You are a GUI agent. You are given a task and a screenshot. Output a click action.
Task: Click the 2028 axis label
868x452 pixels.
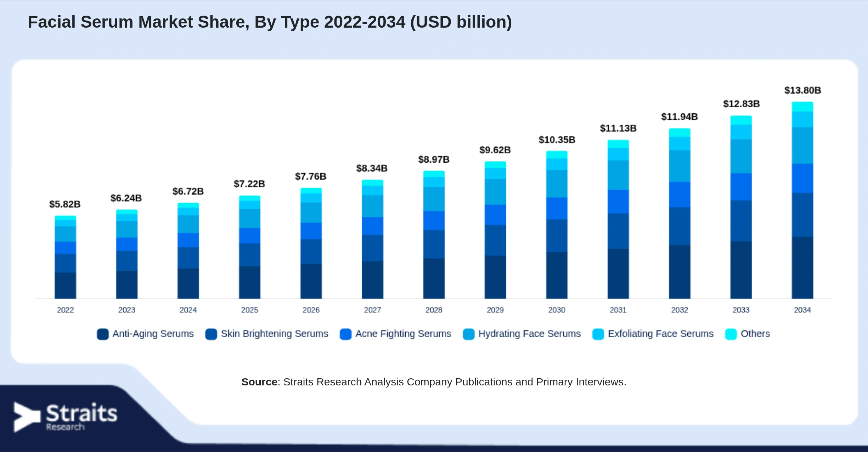(x=434, y=310)
